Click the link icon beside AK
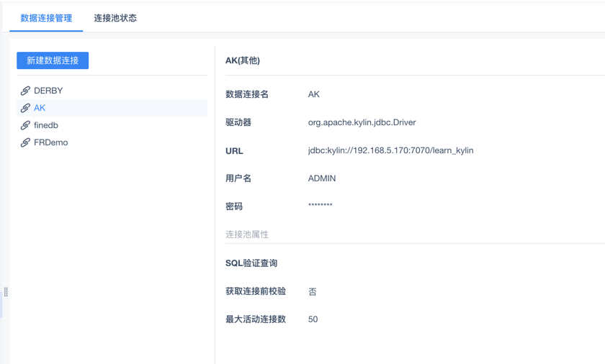Screen dimensions: 605x364 point(25,108)
